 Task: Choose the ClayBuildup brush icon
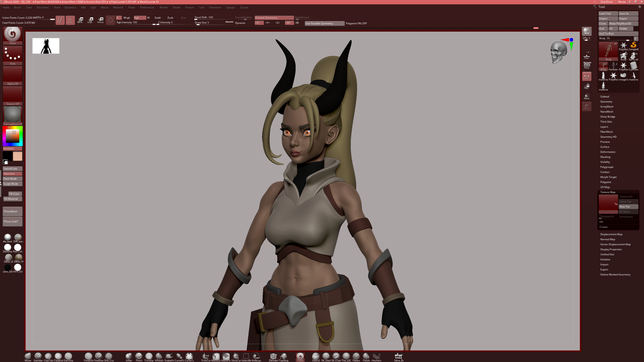pyautogui.click(x=58, y=356)
